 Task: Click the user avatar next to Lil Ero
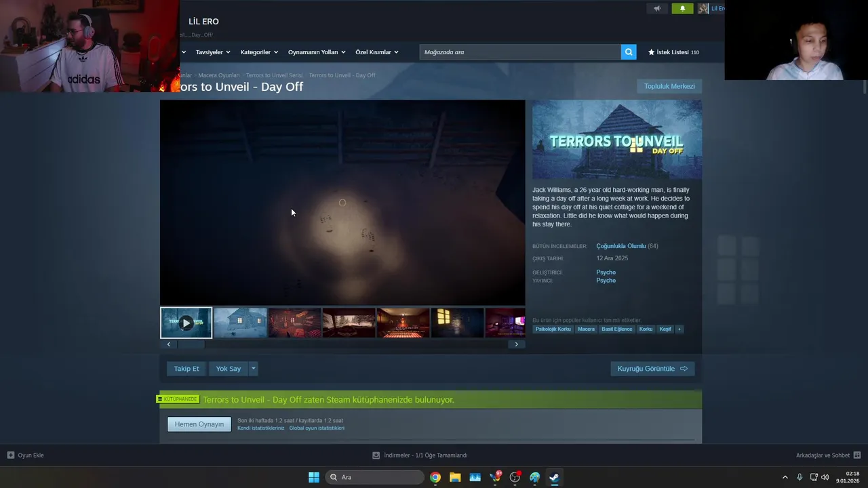coord(703,9)
